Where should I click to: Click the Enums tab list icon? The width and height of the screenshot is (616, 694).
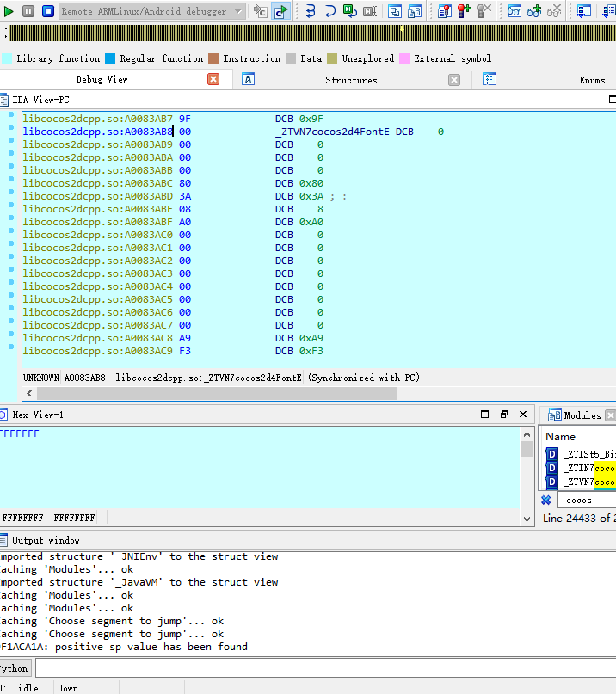click(x=489, y=79)
